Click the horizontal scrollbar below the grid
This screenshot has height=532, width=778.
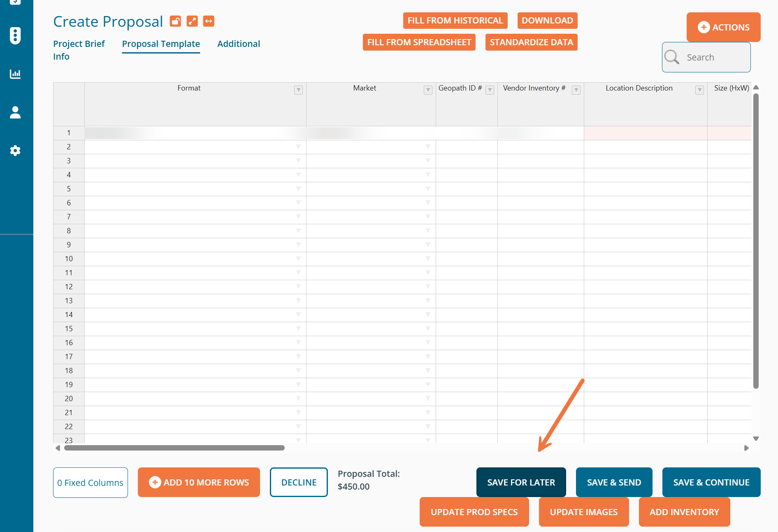pos(174,448)
